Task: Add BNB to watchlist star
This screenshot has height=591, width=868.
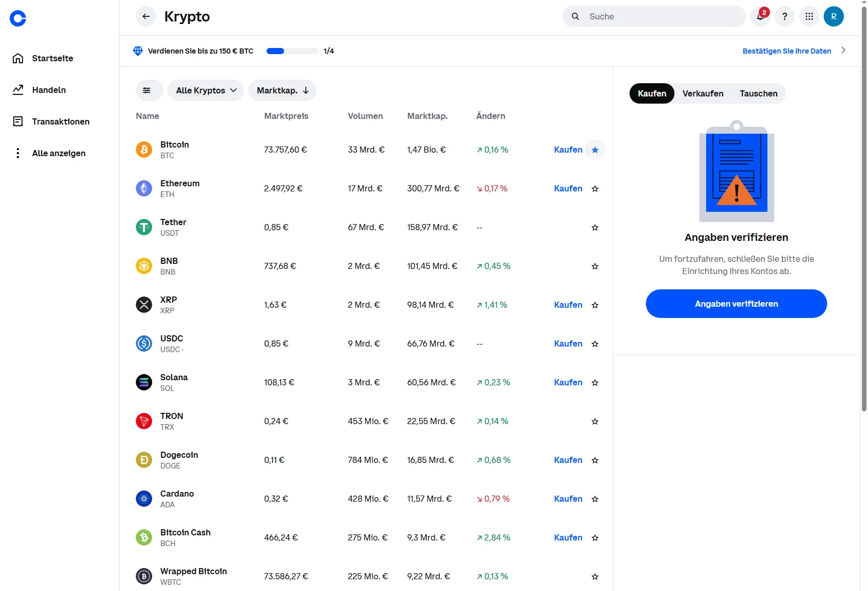Action: click(x=595, y=266)
